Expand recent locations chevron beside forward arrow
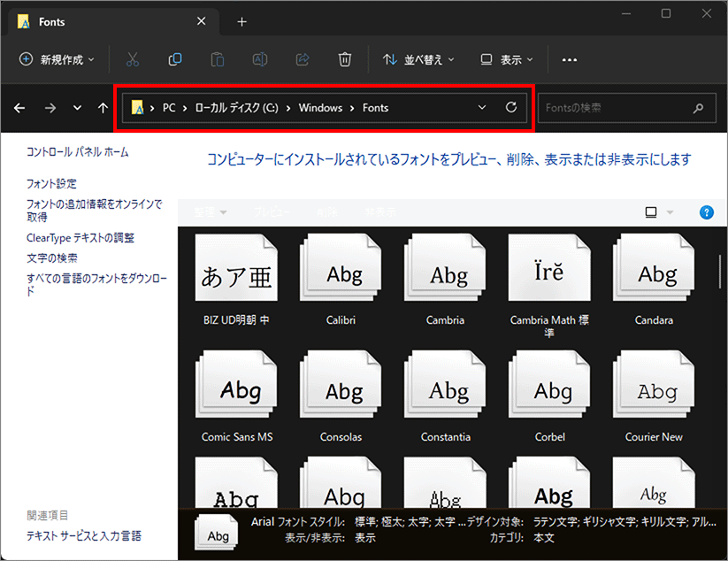The height and width of the screenshot is (561, 728). click(x=77, y=108)
